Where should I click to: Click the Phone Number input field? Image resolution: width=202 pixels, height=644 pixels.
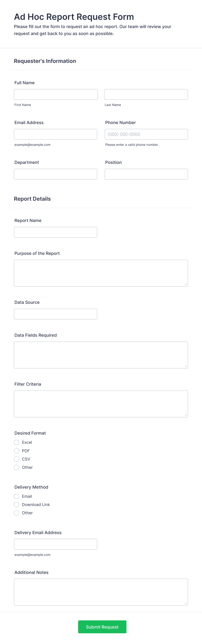[x=146, y=134]
